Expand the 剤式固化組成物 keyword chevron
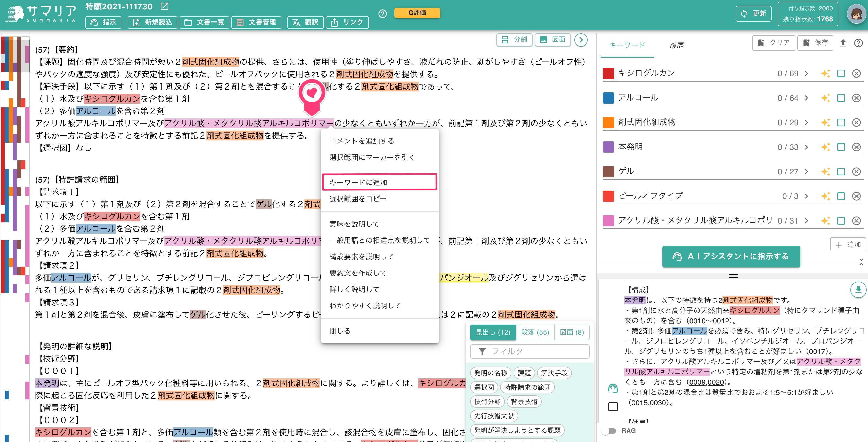Image resolution: width=868 pixels, height=442 pixels. tap(806, 123)
